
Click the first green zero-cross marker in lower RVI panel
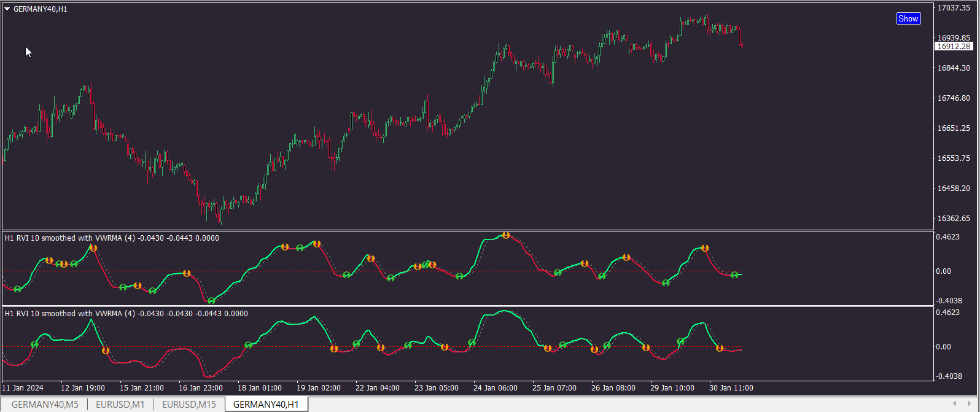(34, 344)
